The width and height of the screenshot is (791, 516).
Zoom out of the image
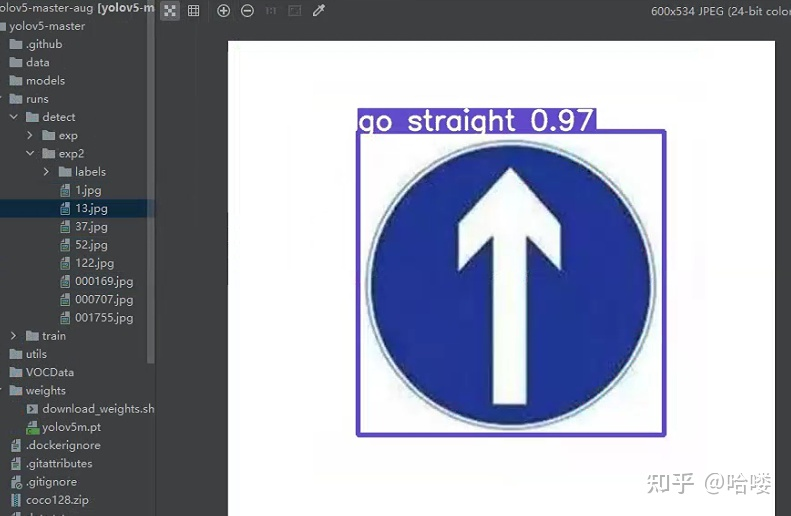pyautogui.click(x=247, y=11)
